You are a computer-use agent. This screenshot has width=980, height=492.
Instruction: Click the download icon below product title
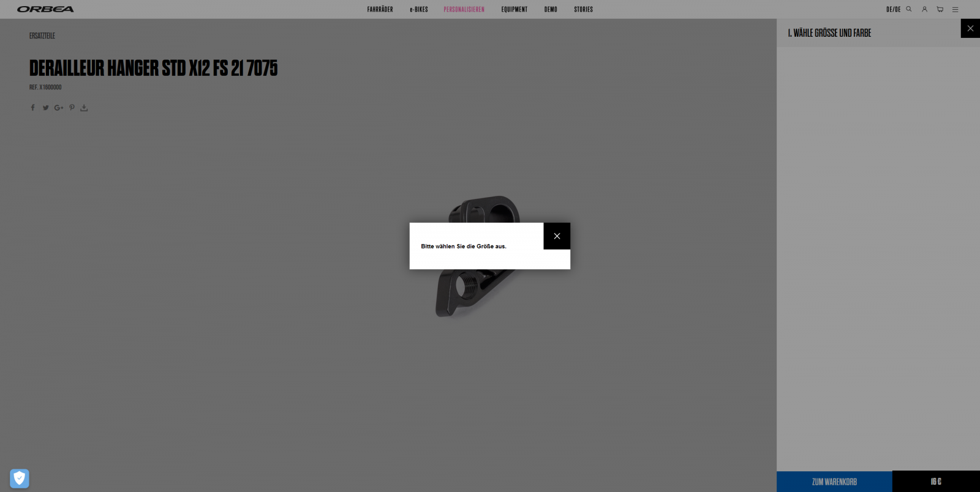pos(84,108)
